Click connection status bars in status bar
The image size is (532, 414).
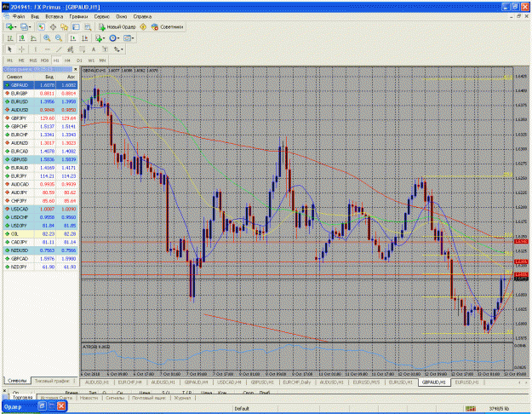(471, 409)
